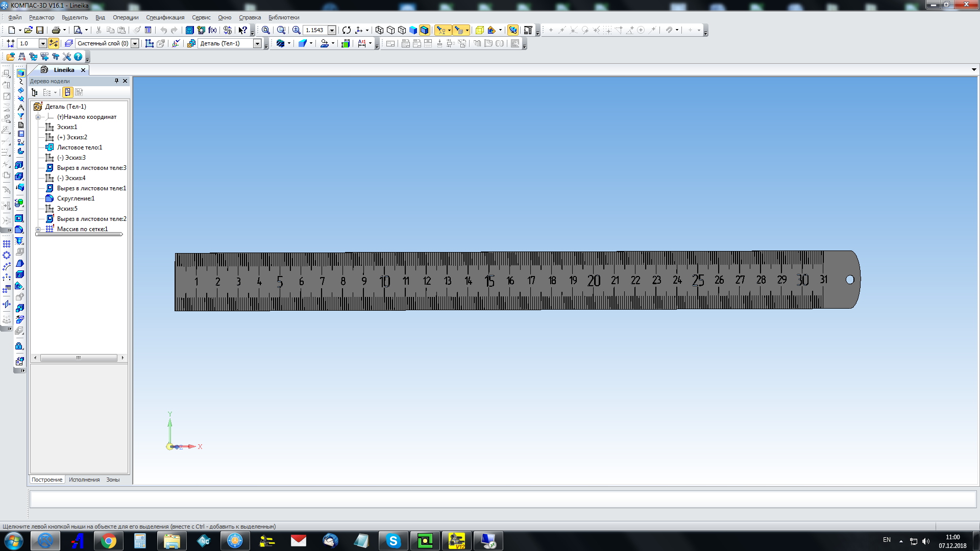The height and width of the screenshot is (551, 980).
Task: Click the zoom scale value field
Action: pyautogui.click(x=315, y=30)
